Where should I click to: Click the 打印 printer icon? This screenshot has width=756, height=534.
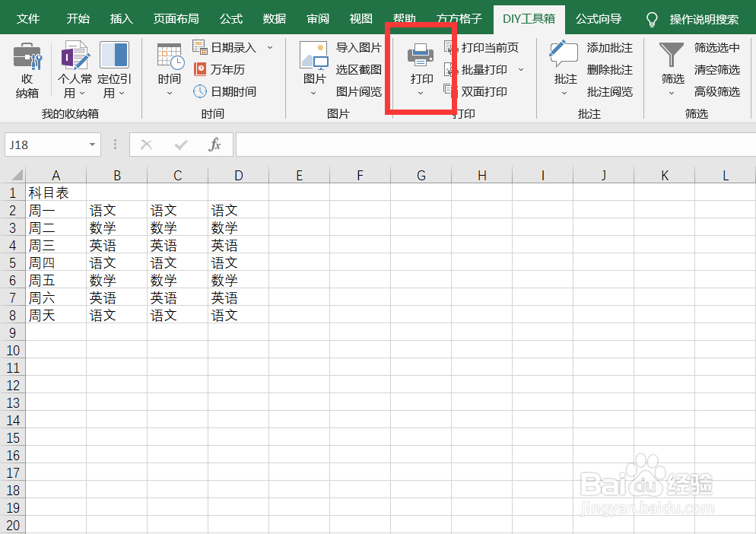421,55
